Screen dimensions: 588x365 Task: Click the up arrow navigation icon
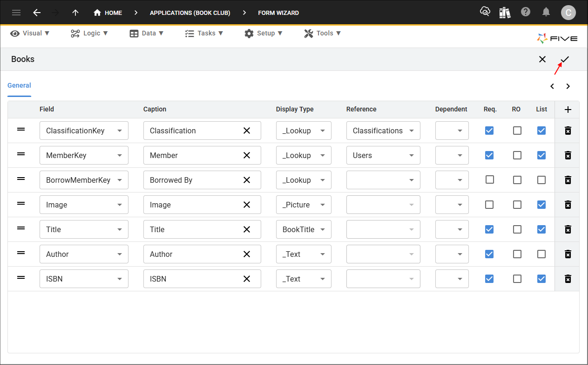[75, 13]
